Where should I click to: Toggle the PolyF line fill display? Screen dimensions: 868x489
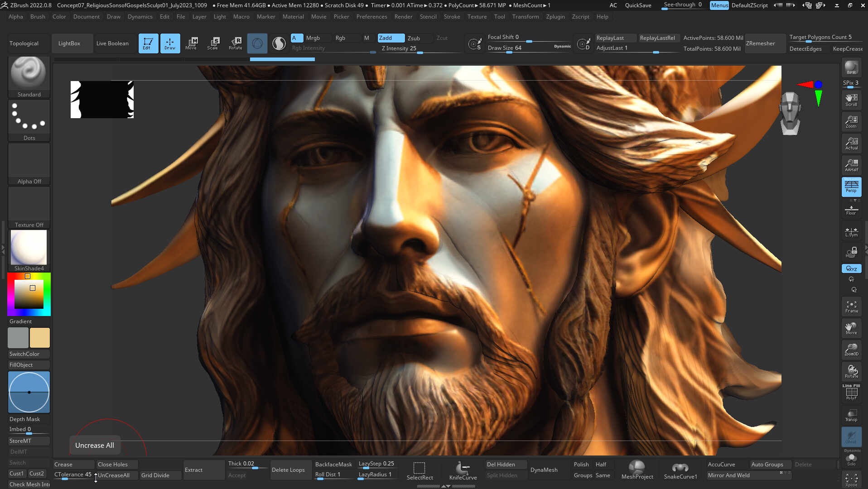tap(851, 393)
